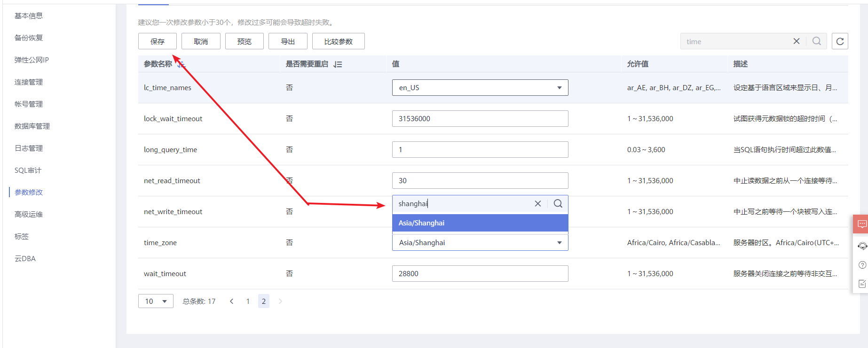Select Asia/Shanghai from the dropdown list

click(480, 223)
